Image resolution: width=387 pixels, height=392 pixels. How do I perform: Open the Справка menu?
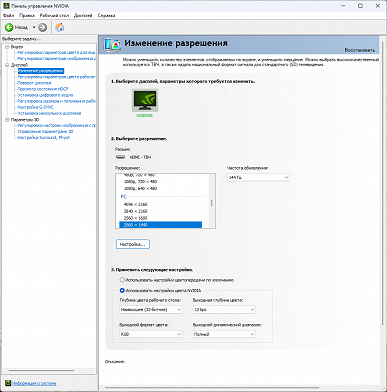[x=106, y=15]
